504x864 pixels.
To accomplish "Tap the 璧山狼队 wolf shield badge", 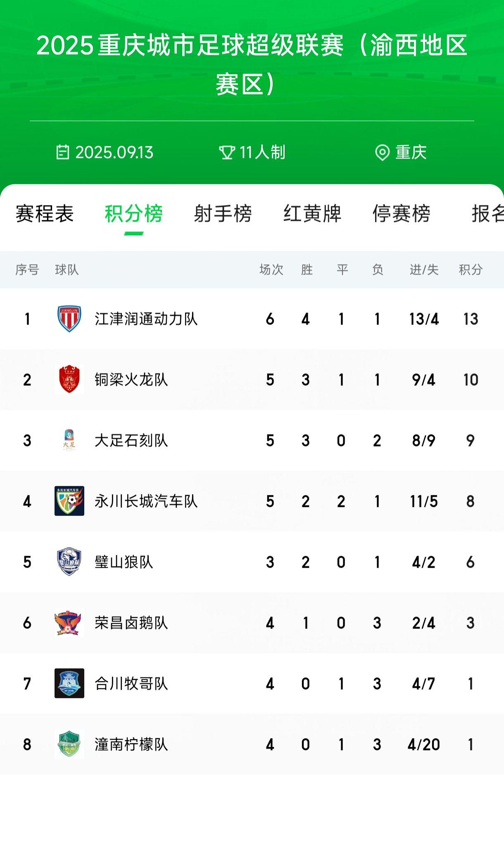I will point(69,561).
